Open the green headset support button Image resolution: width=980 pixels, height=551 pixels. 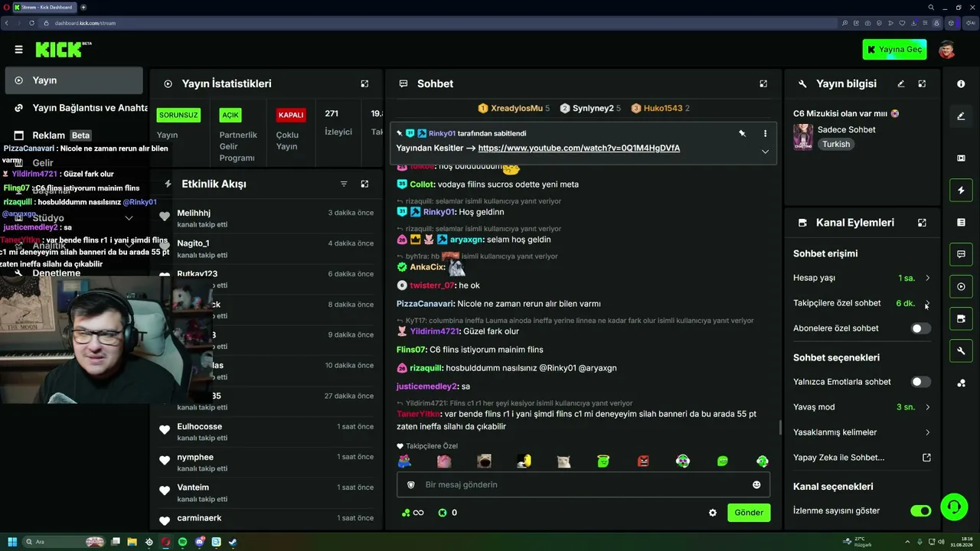953,507
